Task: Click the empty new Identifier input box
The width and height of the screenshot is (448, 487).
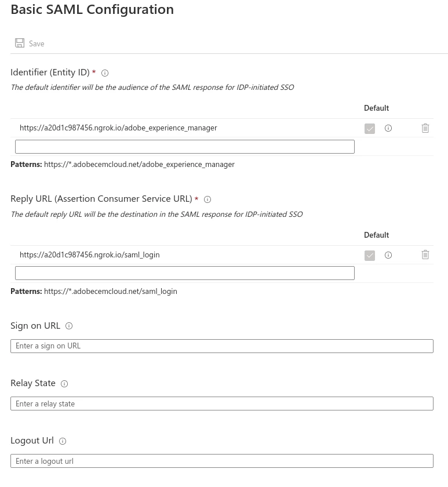Action: click(184, 147)
